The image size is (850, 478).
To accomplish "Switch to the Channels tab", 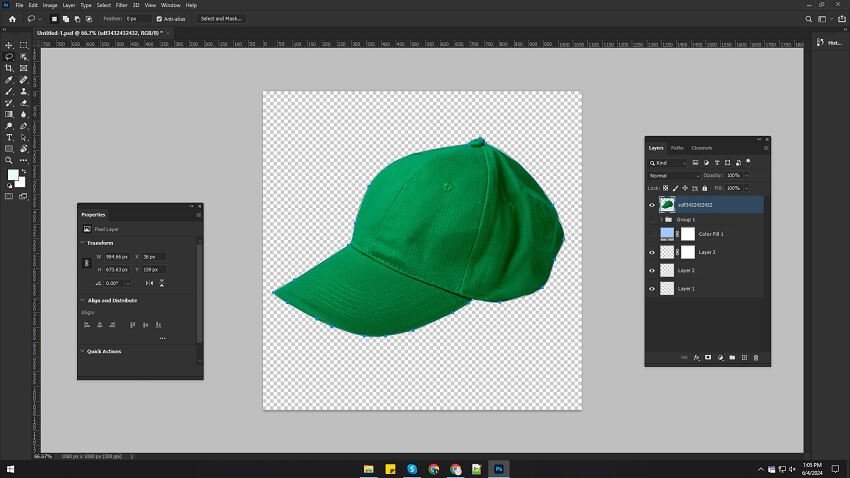I will coord(701,148).
